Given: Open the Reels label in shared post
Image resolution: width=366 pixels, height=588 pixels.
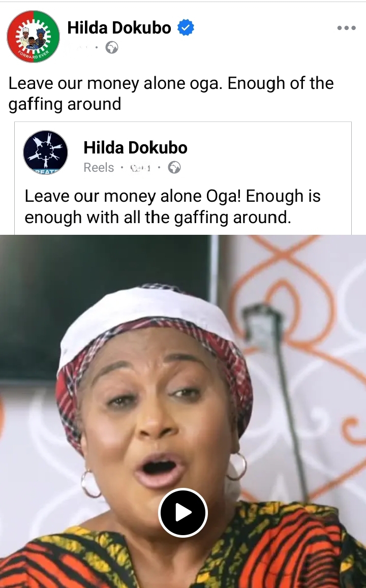Looking at the screenshot, I should click(99, 167).
